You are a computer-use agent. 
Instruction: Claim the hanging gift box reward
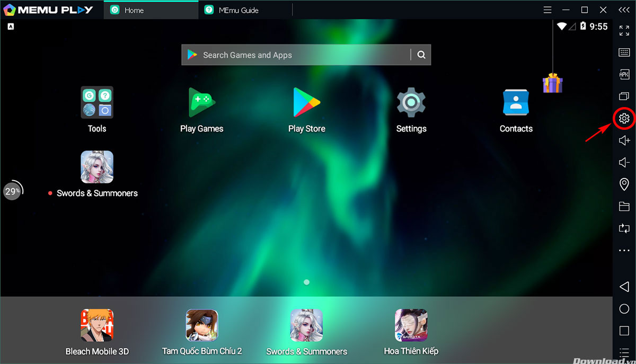[x=553, y=83]
